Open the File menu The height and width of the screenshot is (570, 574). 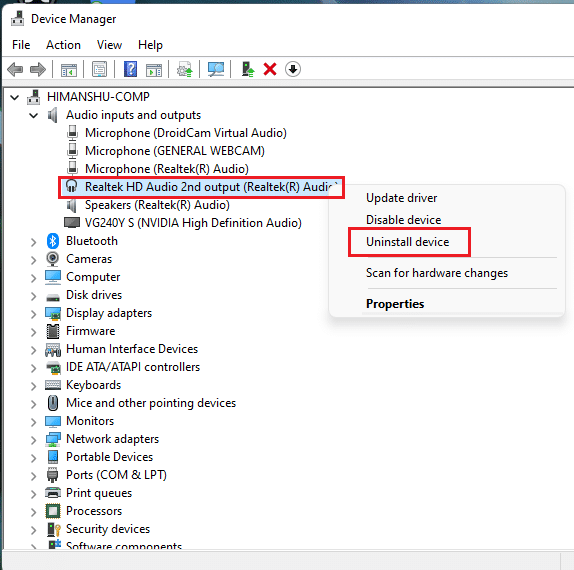click(21, 45)
